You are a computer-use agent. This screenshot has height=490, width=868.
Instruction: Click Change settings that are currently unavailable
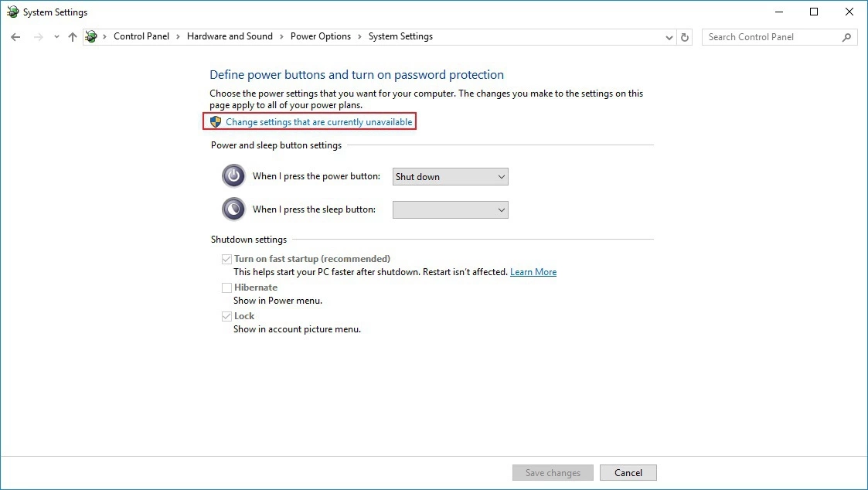pos(318,122)
